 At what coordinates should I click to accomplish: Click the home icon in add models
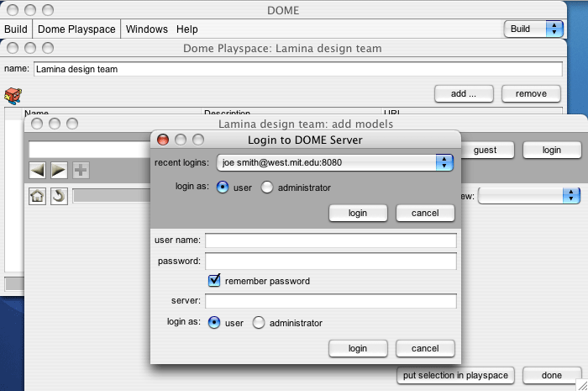pos(38,196)
